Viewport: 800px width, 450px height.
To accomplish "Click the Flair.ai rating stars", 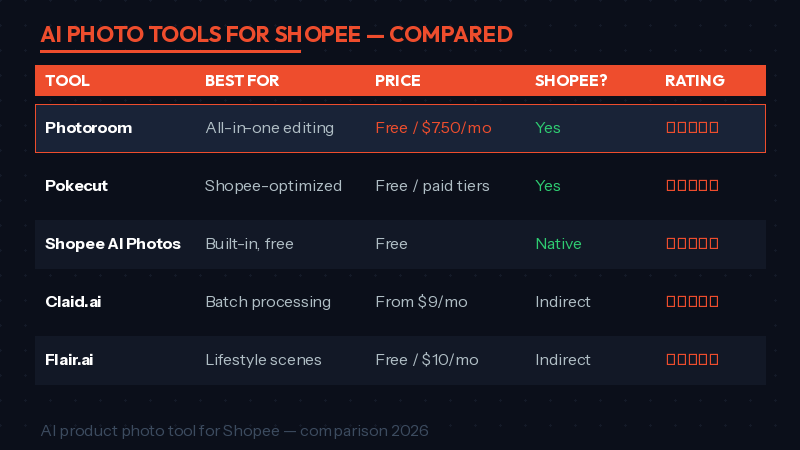I will point(692,360).
